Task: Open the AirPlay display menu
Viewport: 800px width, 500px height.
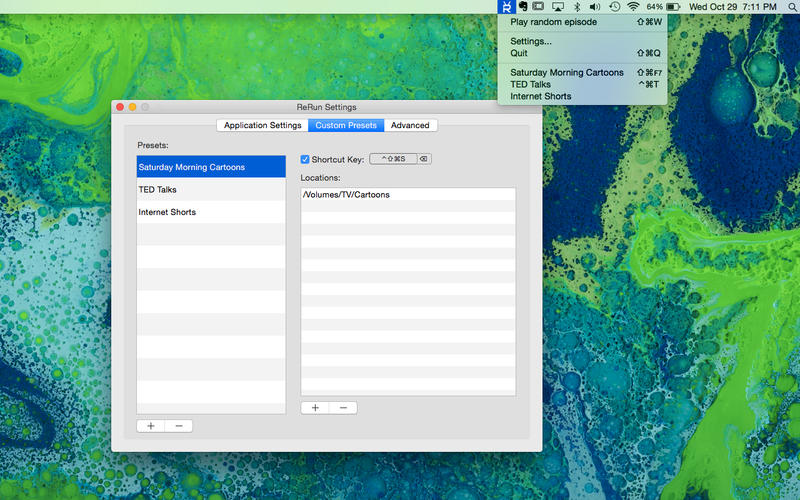Action: (558, 7)
